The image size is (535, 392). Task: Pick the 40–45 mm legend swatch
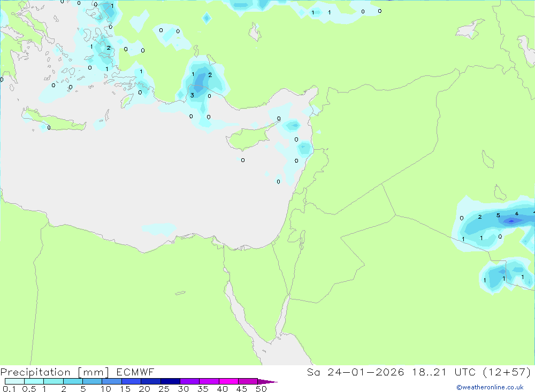click(228, 381)
